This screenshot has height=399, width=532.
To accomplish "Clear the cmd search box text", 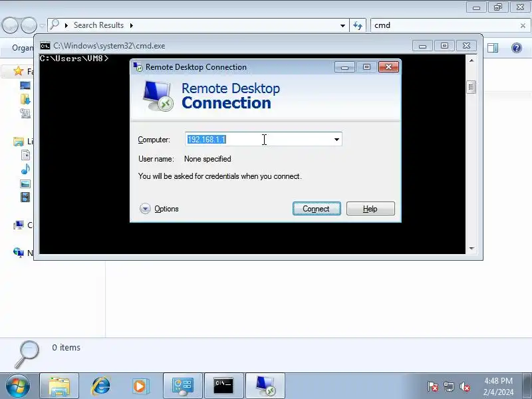I will click(x=523, y=25).
